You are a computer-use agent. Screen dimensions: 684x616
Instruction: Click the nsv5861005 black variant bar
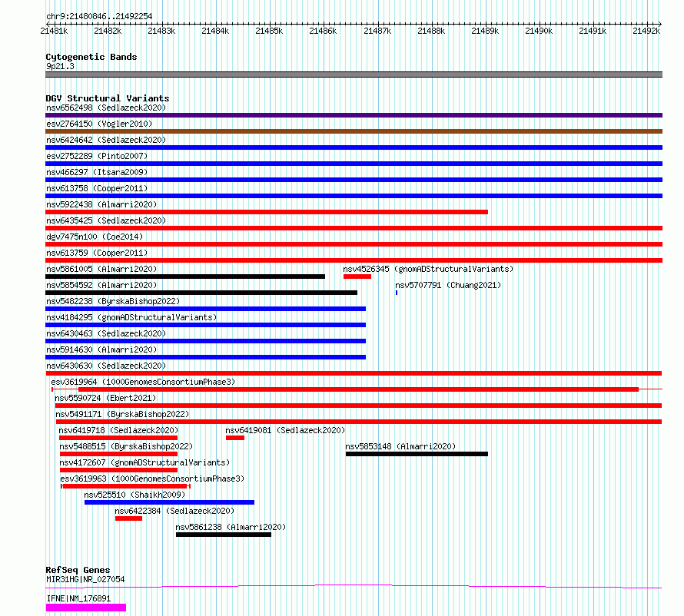pos(185,277)
